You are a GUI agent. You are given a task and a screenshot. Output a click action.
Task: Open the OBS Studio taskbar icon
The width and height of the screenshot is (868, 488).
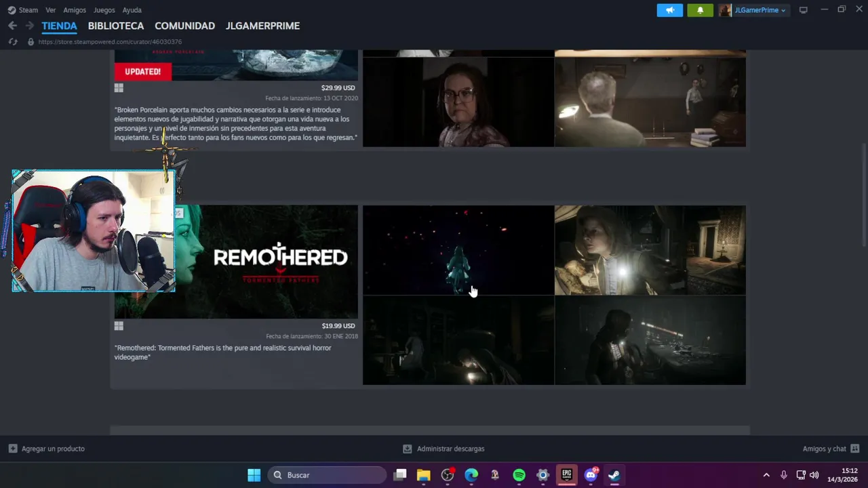point(448,475)
